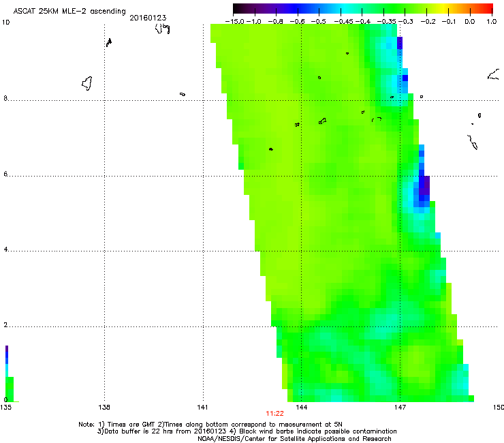Click the longitude axis label "147"

(400, 408)
